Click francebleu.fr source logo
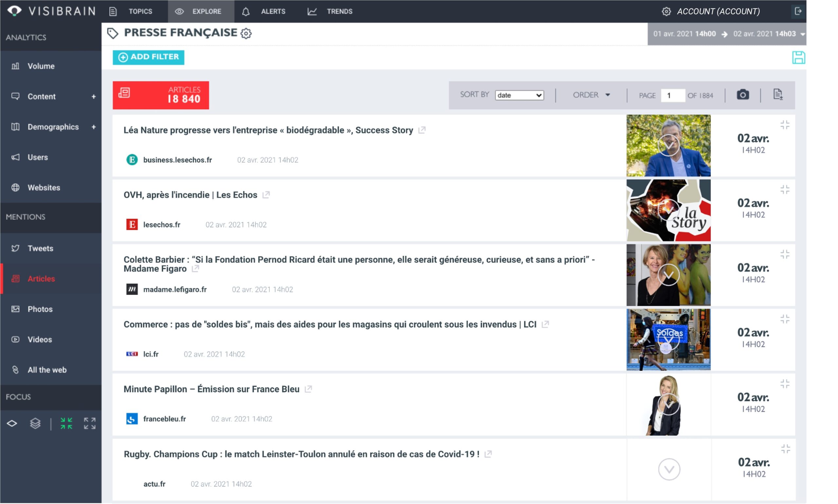Viewport: 838px width, 504px height. click(x=132, y=419)
